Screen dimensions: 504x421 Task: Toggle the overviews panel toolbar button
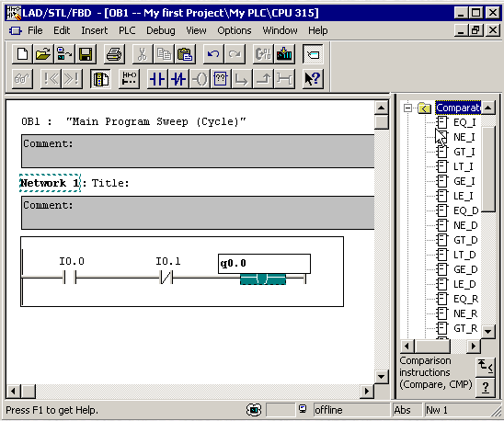(x=313, y=54)
